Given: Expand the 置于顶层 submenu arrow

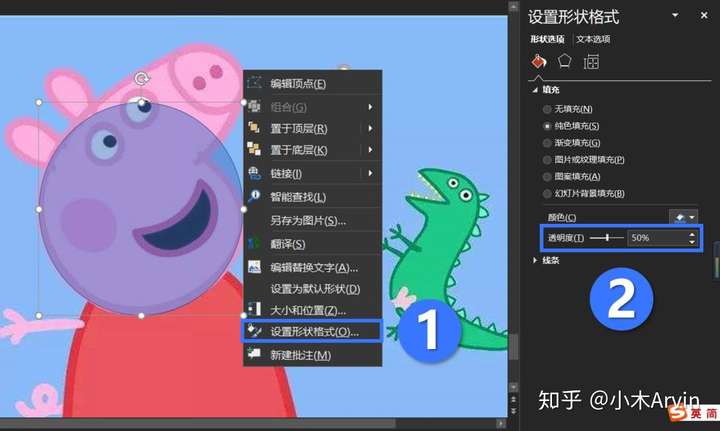Looking at the screenshot, I should [x=370, y=128].
